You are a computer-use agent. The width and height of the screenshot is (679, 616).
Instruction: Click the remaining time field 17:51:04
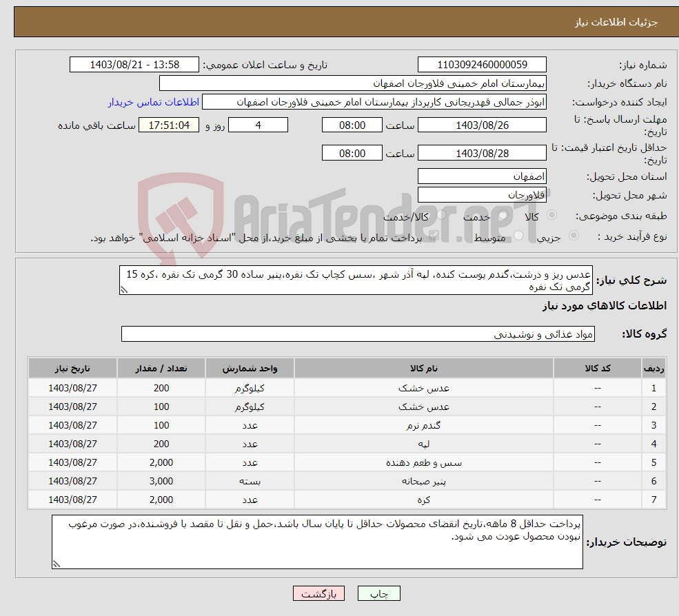[169, 125]
